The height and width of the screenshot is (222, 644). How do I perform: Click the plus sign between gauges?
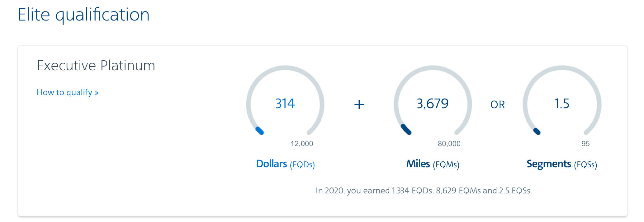pyautogui.click(x=359, y=104)
